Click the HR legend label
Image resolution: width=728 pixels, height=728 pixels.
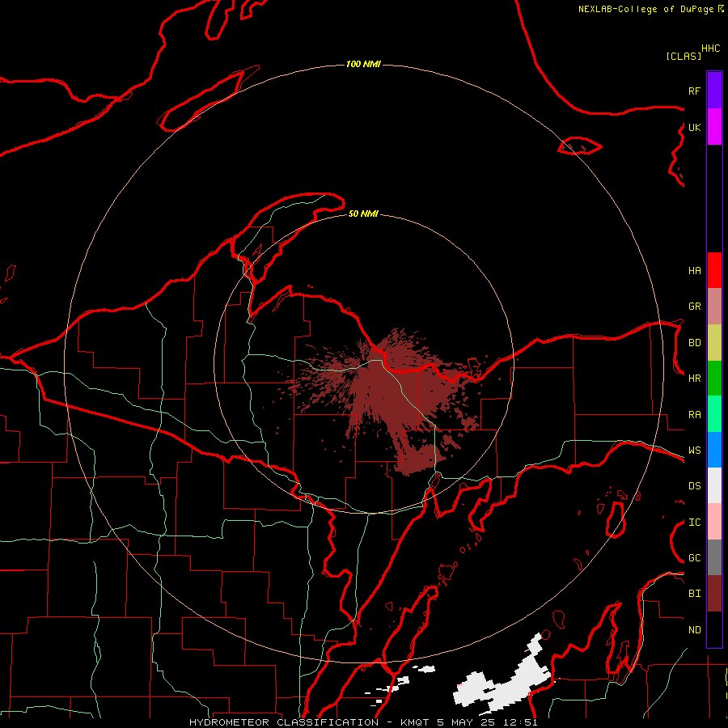click(x=694, y=379)
